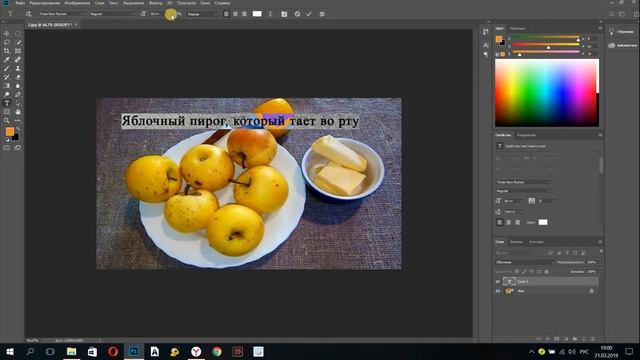This screenshot has width=640, height=360.
Task: Hide the text layer via eye icon
Action: 498,282
